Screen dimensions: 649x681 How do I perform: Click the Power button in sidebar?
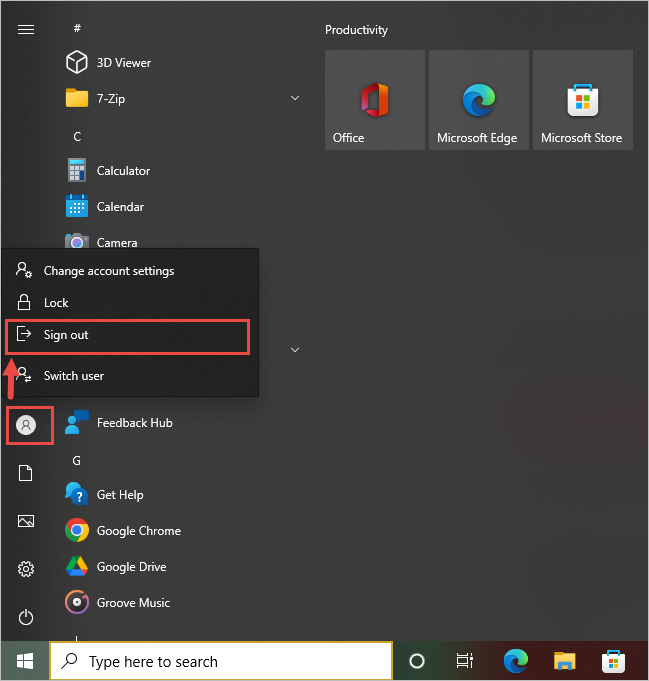click(26, 617)
